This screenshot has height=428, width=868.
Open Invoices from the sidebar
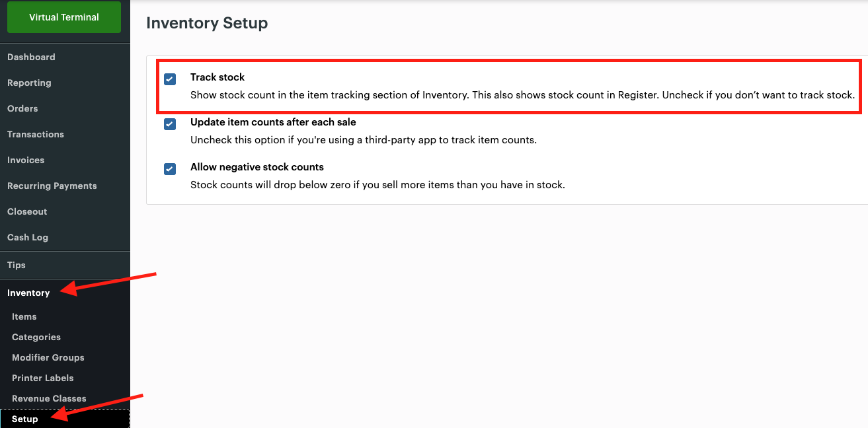coord(26,160)
